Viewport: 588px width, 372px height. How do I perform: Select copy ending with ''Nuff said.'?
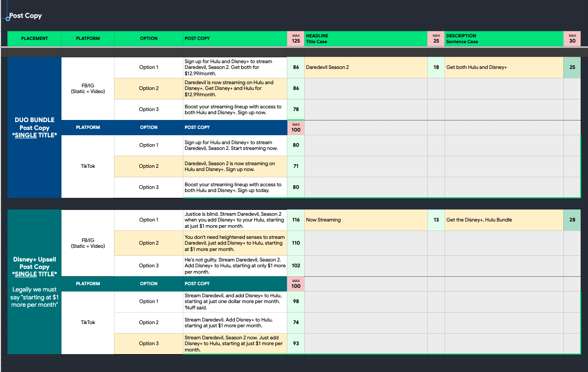point(235,301)
